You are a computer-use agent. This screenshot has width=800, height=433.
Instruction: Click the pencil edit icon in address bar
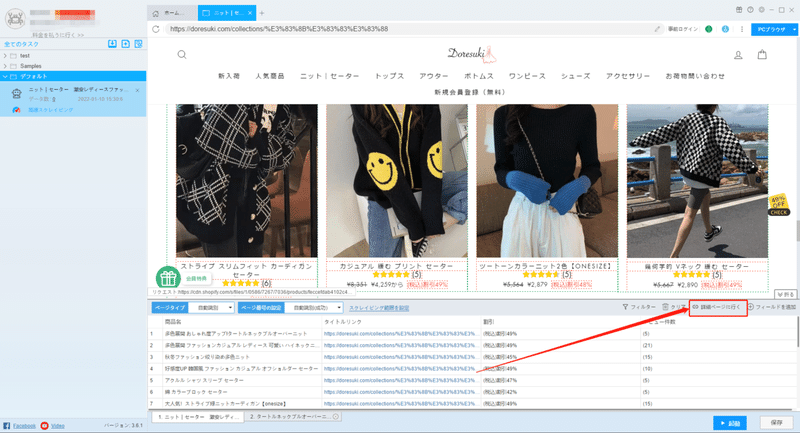(657, 29)
